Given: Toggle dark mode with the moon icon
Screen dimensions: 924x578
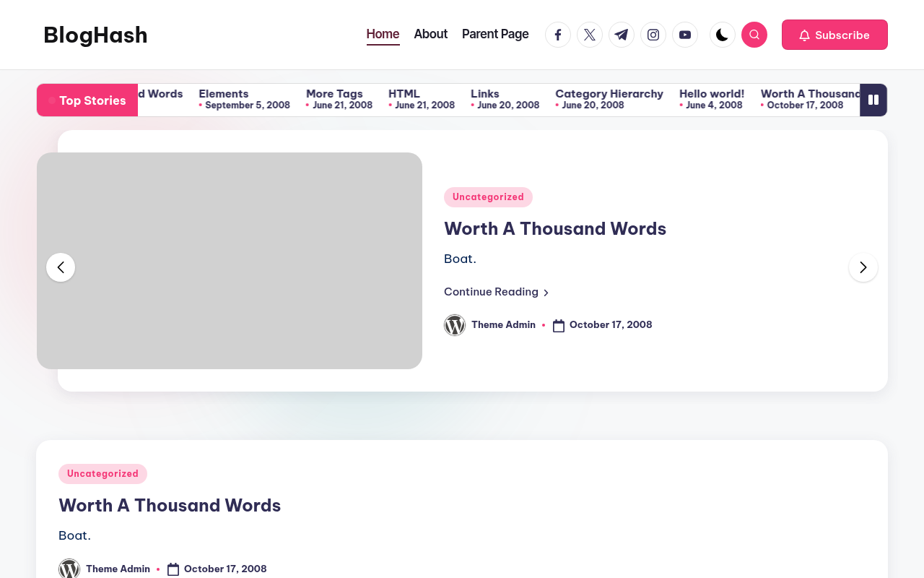Looking at the screenshot, I should (x=723, y=35).
